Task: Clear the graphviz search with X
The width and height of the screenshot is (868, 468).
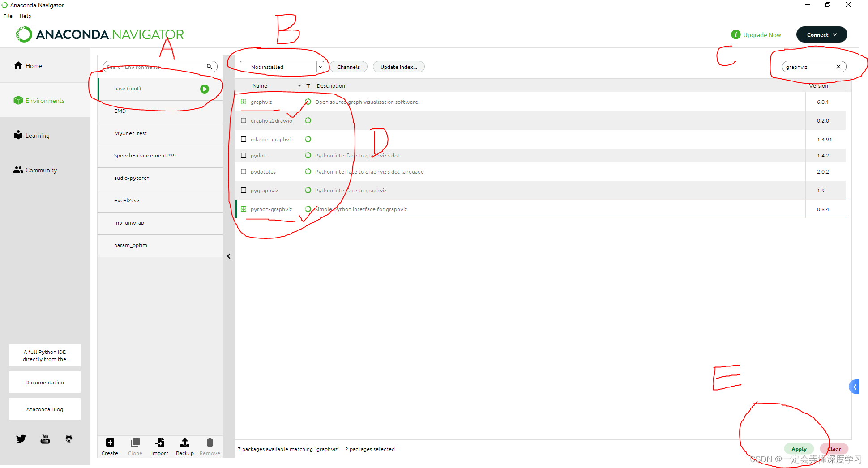Action: tap(838, 67)
